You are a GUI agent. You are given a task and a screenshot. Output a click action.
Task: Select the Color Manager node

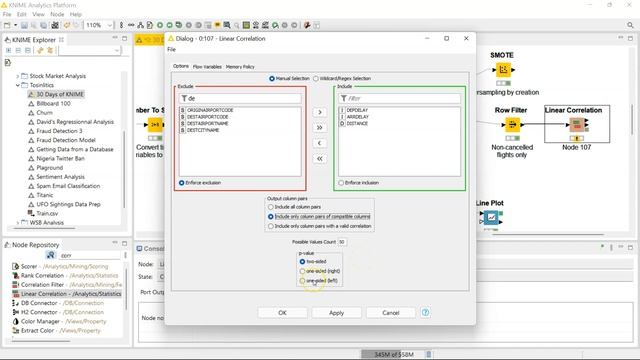(x=60, y=321)
